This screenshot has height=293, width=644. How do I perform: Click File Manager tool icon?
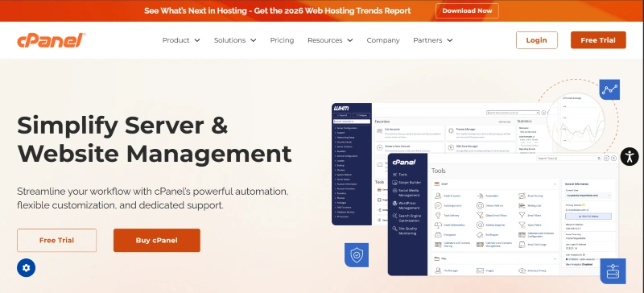(438, 270)
